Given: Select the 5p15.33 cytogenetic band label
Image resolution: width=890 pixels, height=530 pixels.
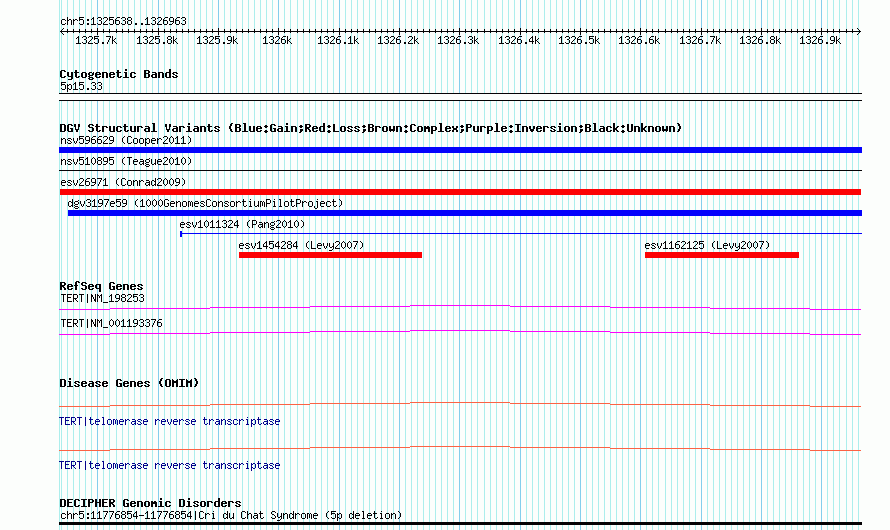Looking at the screenshot, I should (x=81, y=86).
